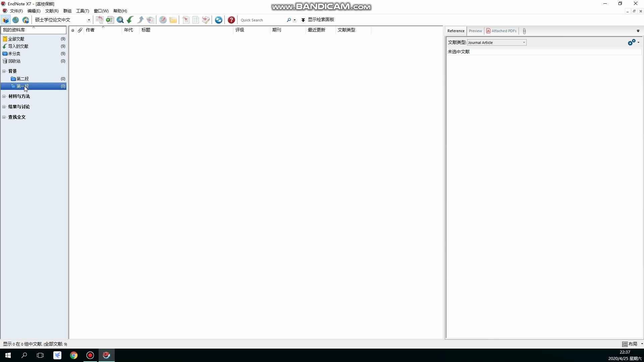Open the 文件(F) menu

16,11
